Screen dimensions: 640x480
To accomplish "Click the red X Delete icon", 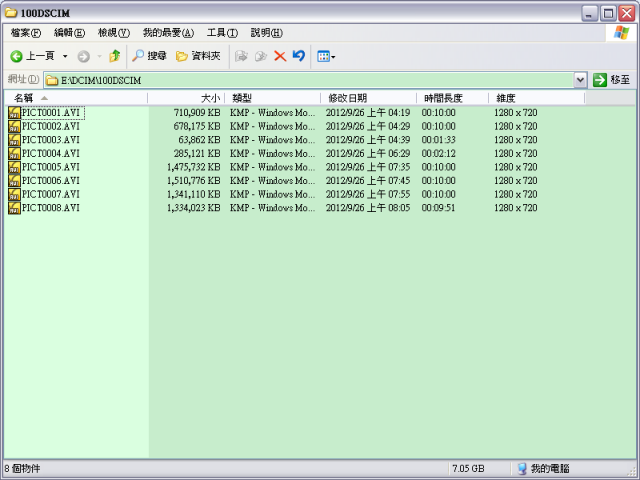I will pyautogui.click(x=280, y=56).
